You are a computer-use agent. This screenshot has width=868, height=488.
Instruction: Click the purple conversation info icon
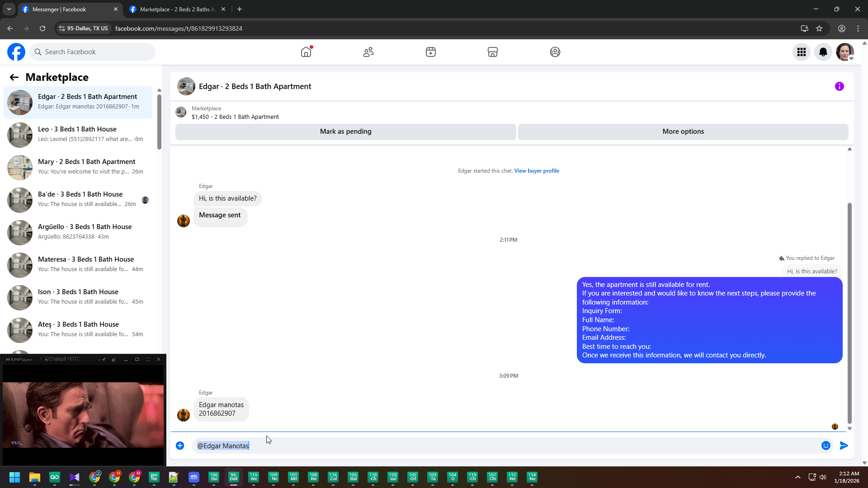(839, 86)
